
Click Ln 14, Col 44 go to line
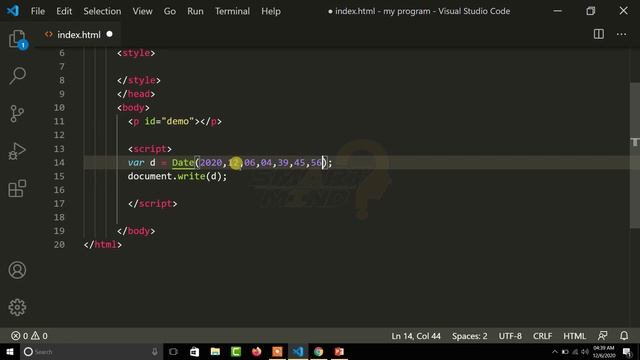tap(416, 336)
